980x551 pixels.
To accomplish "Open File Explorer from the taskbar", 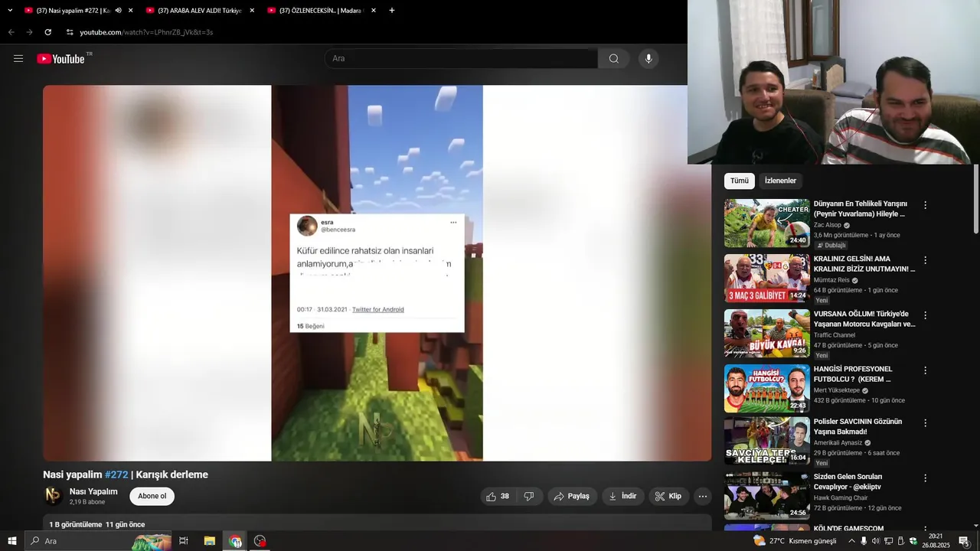I will point(210,541).
